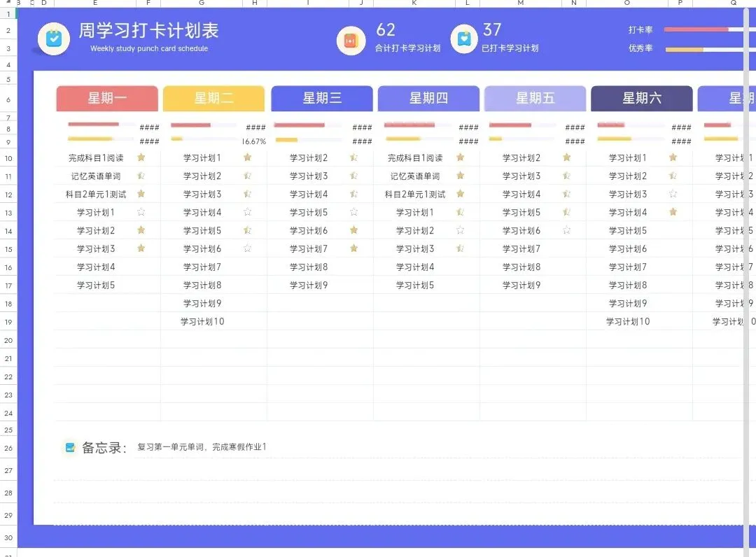Click the gold star for 学习计划4 under 星期六
Image resolution: width=756 pixels, height=557 pixels.
[673, 212]
